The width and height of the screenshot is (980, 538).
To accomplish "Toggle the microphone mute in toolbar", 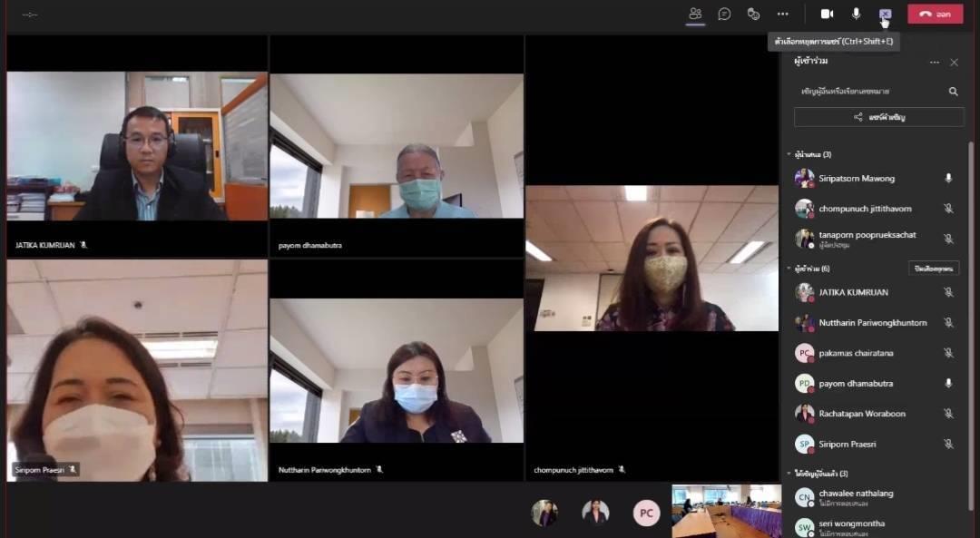I will tap(857, 14).
